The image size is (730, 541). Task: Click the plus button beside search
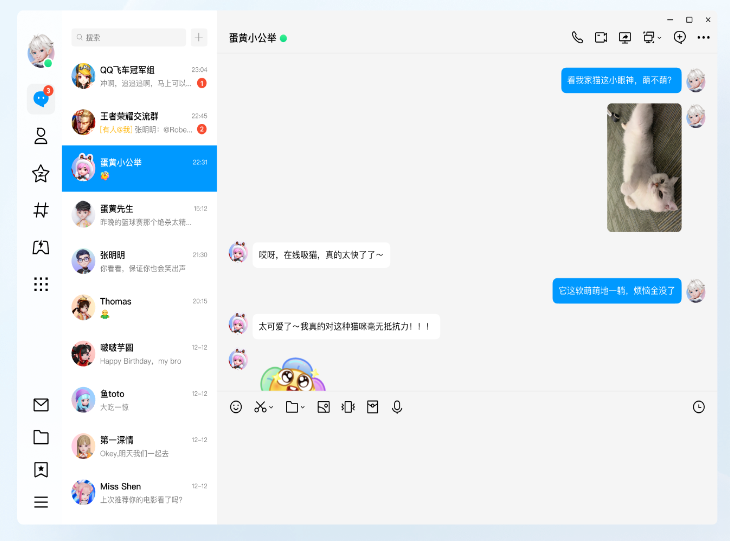[199, 37]
